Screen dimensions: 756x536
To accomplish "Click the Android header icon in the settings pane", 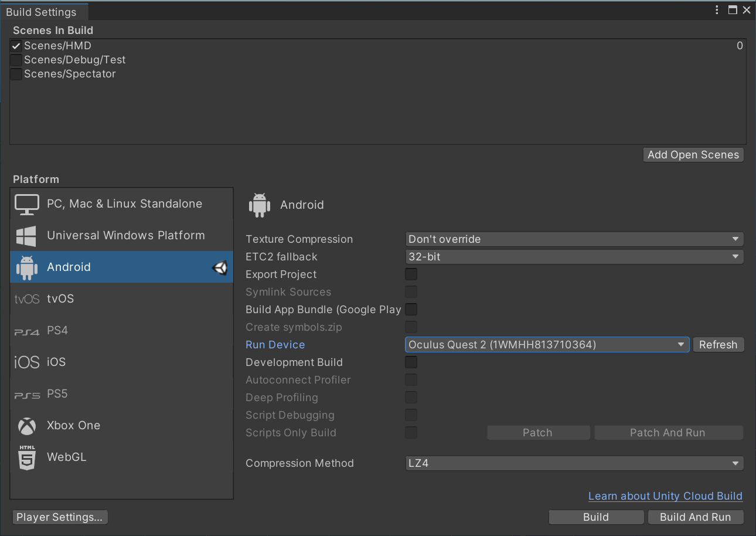I will click(x=260, y=205).
